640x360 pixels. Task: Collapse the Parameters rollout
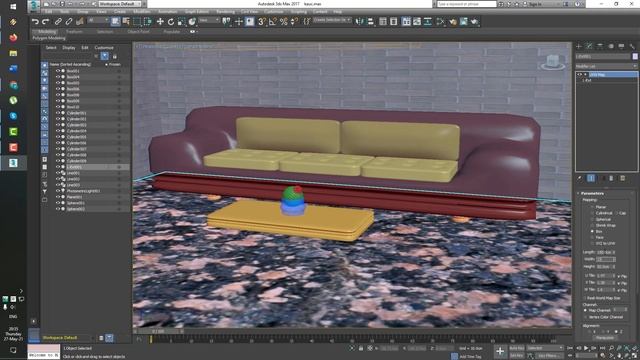click(592, 193)
